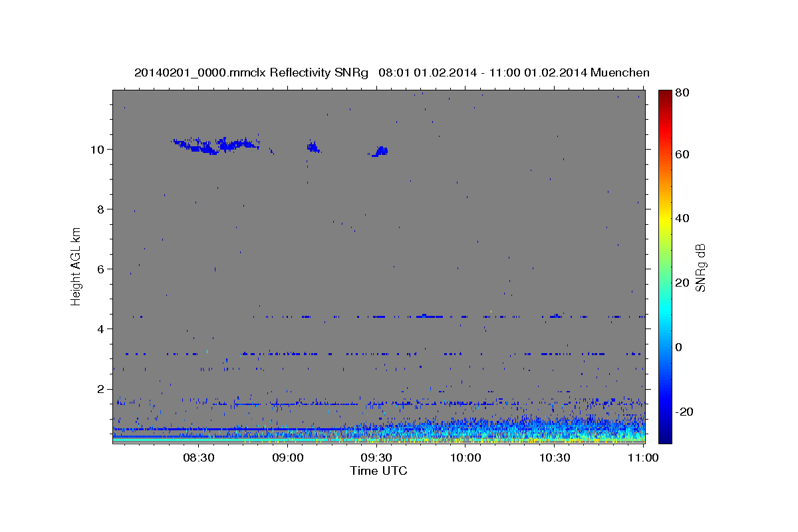The image size is (798, 532).
Task: Click the height axis label 4
Action: click(100, 329)
